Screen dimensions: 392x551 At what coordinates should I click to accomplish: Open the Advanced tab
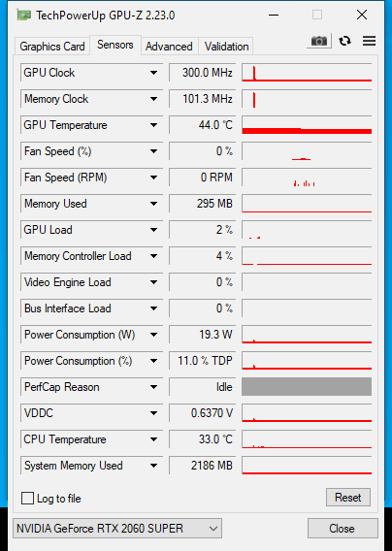pos(169,47)
